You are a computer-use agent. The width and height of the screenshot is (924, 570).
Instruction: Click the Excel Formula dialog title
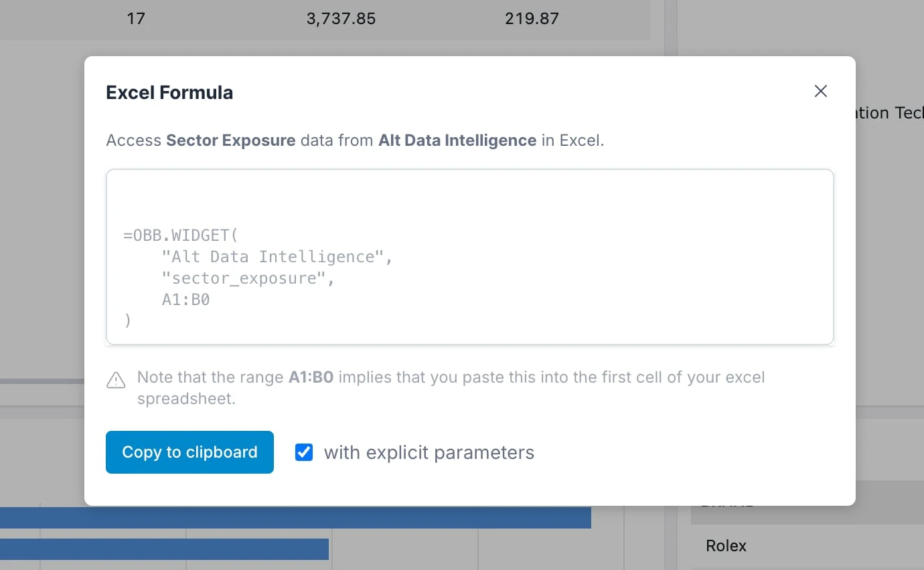pyautogui.click(x=169, y=92)
